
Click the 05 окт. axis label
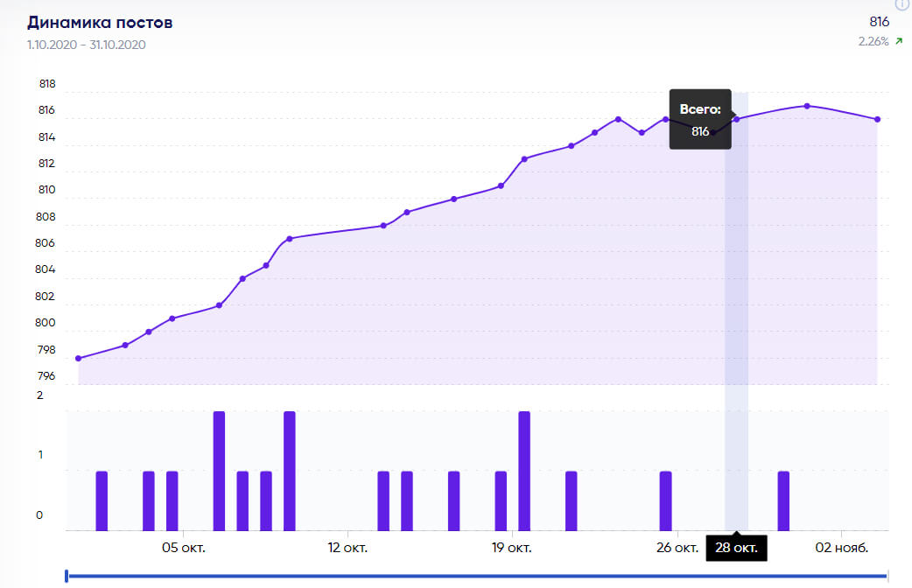pos(183,549)
